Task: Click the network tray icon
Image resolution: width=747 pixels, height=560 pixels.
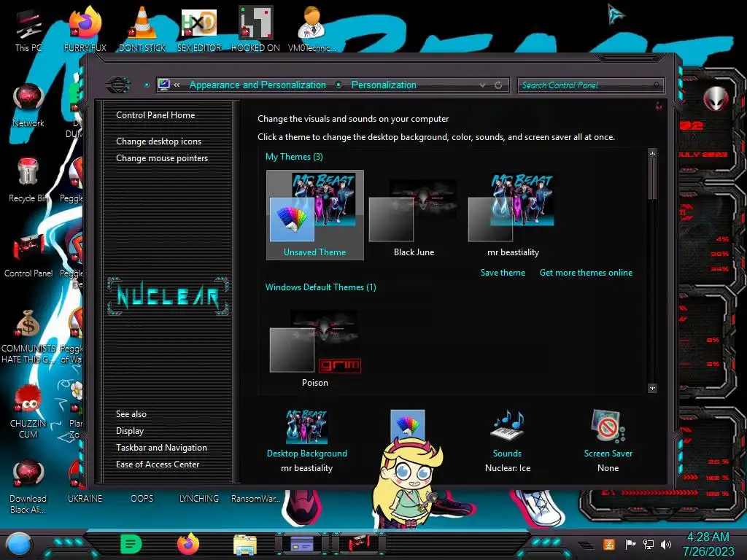Action: click(x=648, y=544)
